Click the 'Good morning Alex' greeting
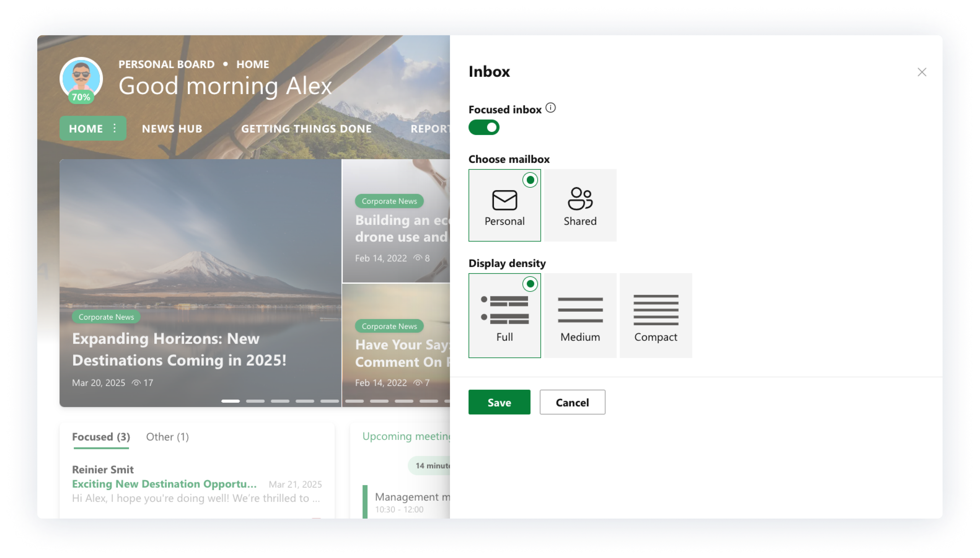Image resolution: width=980 pixels, height=558 pixels. (x=225, y=86)
